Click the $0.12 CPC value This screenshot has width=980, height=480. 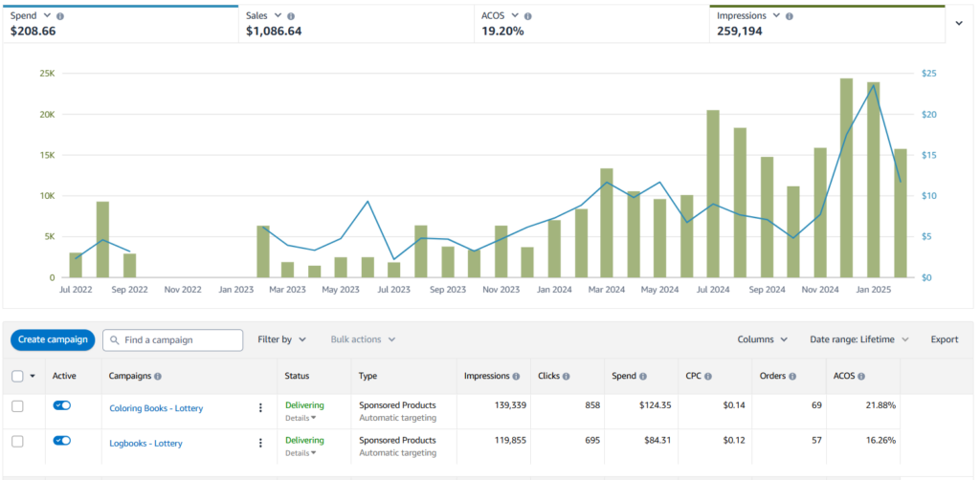point(734,440)
